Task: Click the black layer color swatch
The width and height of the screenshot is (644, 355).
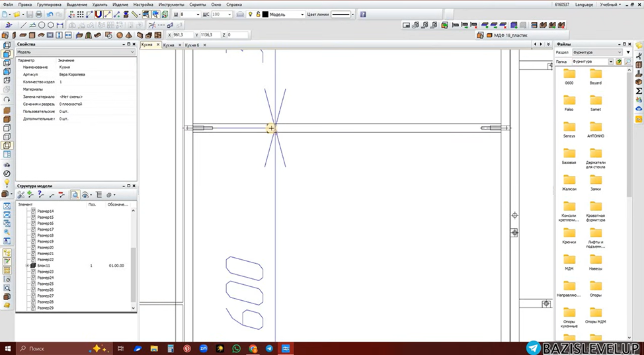Action: tap(265, 15)
